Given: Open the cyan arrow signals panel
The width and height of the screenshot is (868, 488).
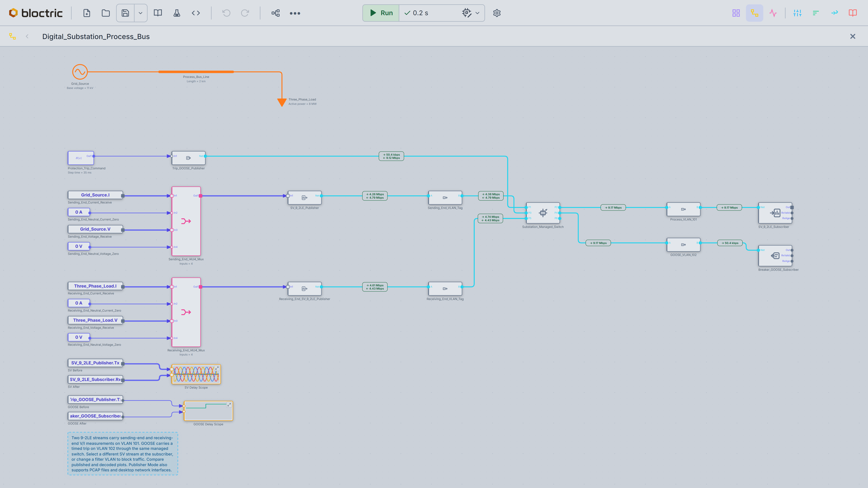Looking at the screenshot, I should (834, 13).
